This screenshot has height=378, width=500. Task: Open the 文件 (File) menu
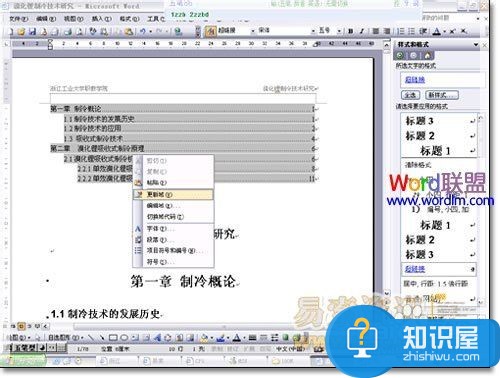point(18,19)
